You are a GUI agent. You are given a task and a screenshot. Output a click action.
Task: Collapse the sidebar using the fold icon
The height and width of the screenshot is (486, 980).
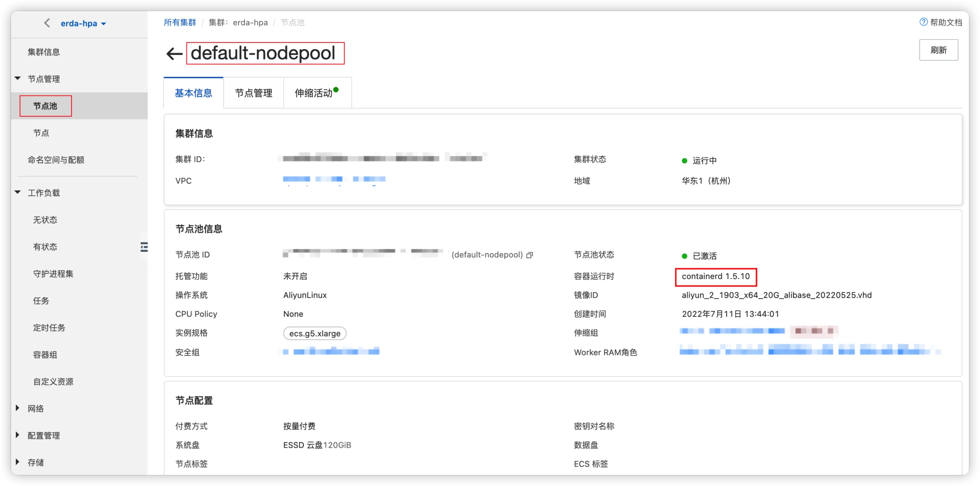click(144, 247)
